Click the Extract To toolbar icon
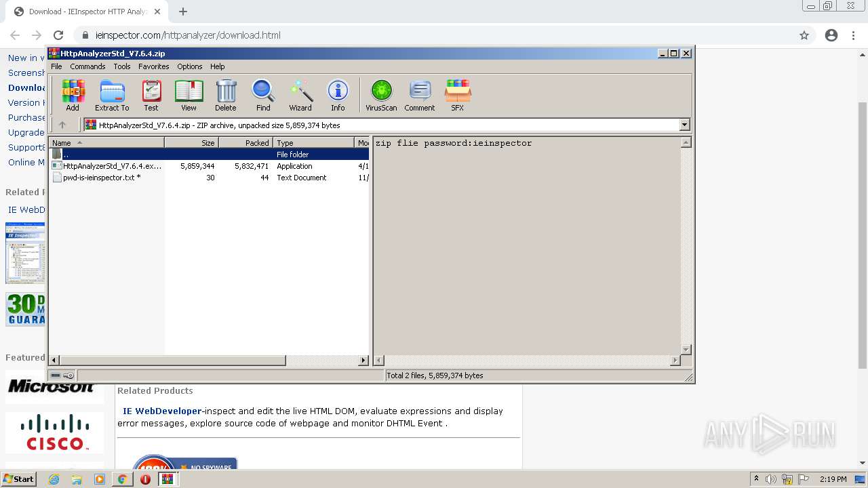868x488 pixels. [x=112, y=95]
